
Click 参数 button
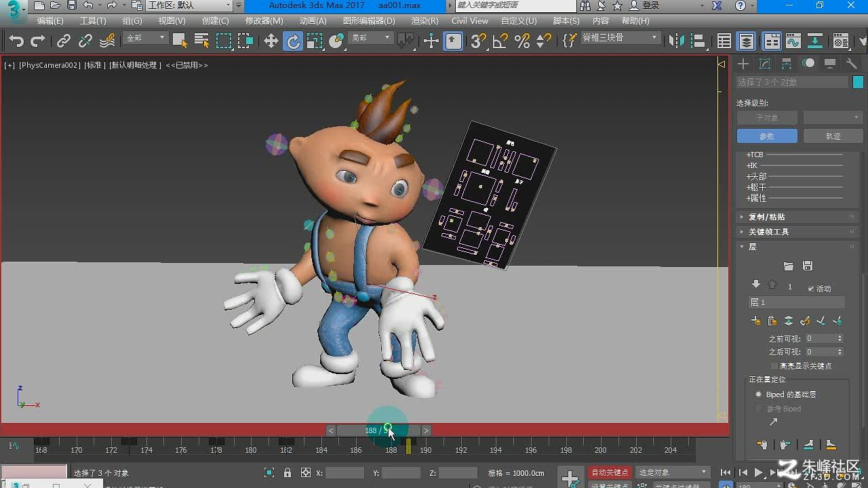(767, 136)
